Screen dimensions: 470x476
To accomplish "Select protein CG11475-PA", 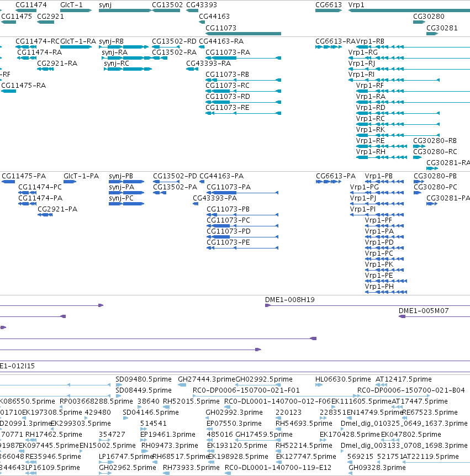I will pos(24,176).
